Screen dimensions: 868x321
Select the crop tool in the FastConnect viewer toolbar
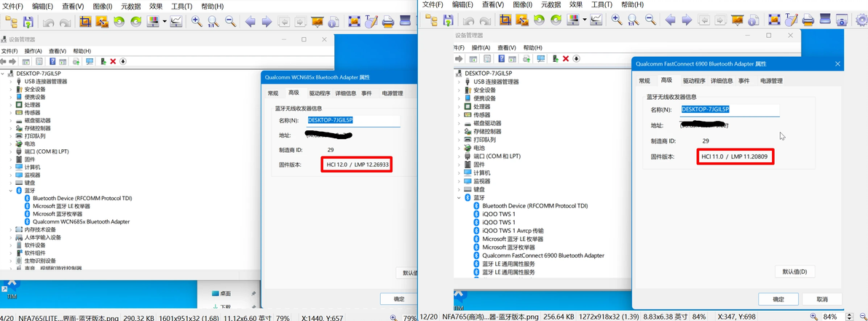pos(505,20)
